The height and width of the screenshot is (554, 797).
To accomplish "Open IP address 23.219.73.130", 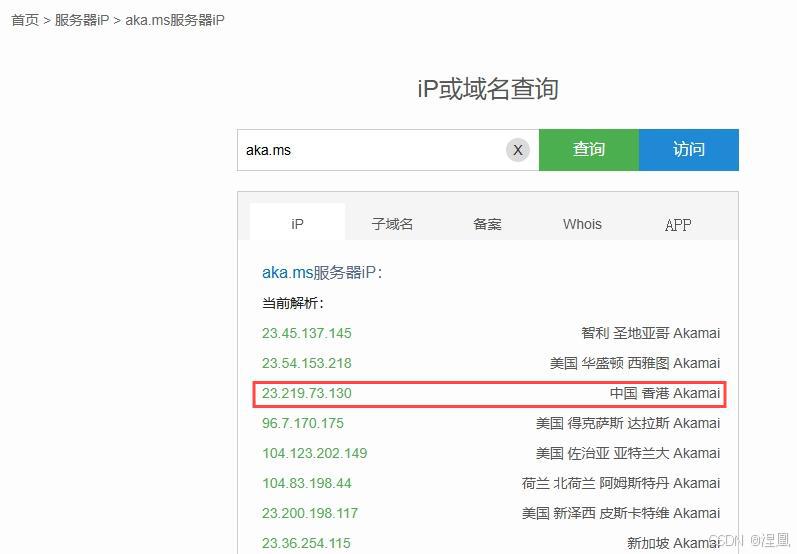I will click(x=306, y=393).
